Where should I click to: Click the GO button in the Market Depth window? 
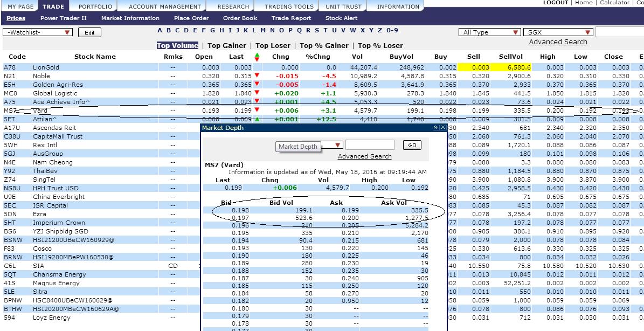[412, 144]
